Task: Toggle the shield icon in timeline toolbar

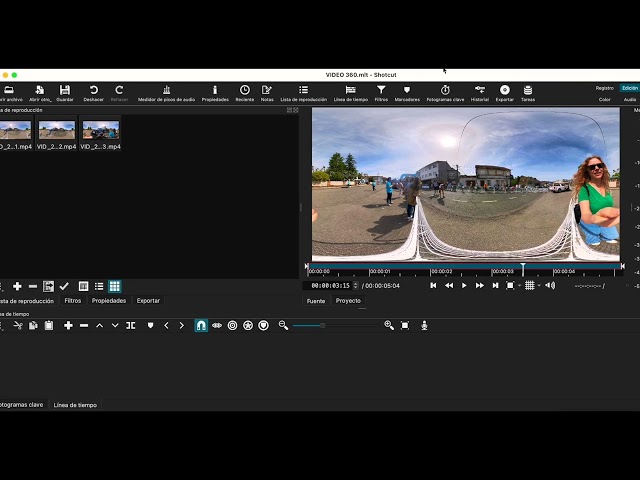Action: coord(264,325)
